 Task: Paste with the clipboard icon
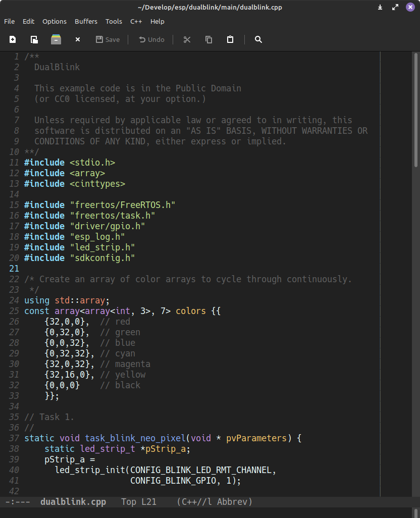(x=230, y=40)
